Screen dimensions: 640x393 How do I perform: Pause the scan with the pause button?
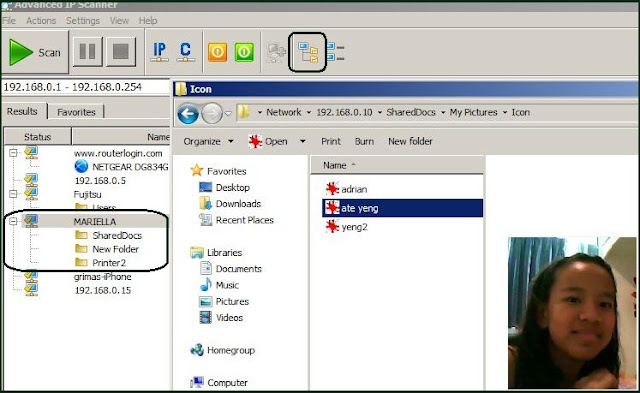[x=87, y=52]
